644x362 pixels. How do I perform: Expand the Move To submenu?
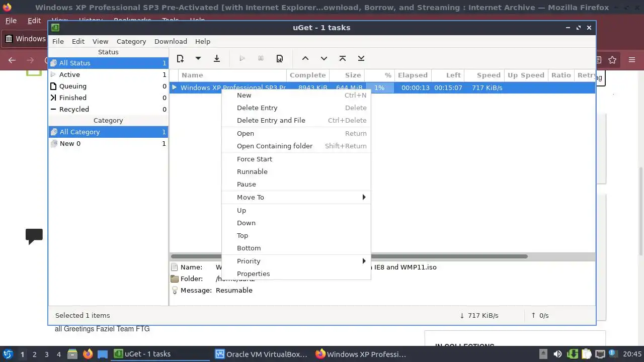296,197
